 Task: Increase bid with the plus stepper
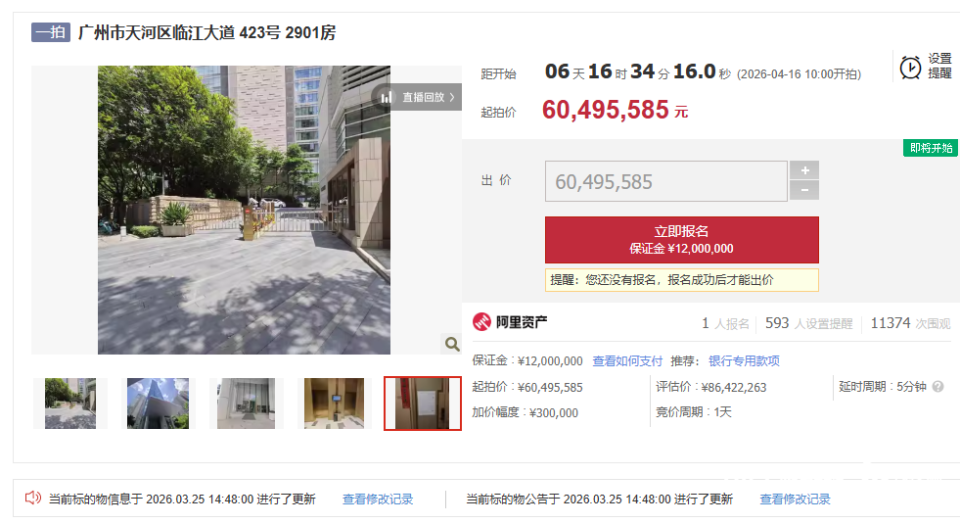point(804,170)
